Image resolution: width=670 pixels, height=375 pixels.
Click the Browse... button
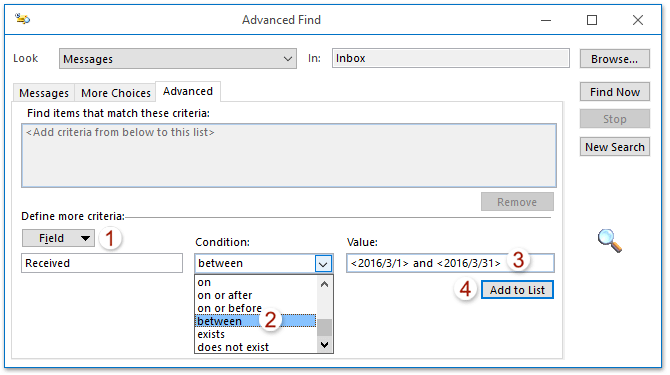614,59
